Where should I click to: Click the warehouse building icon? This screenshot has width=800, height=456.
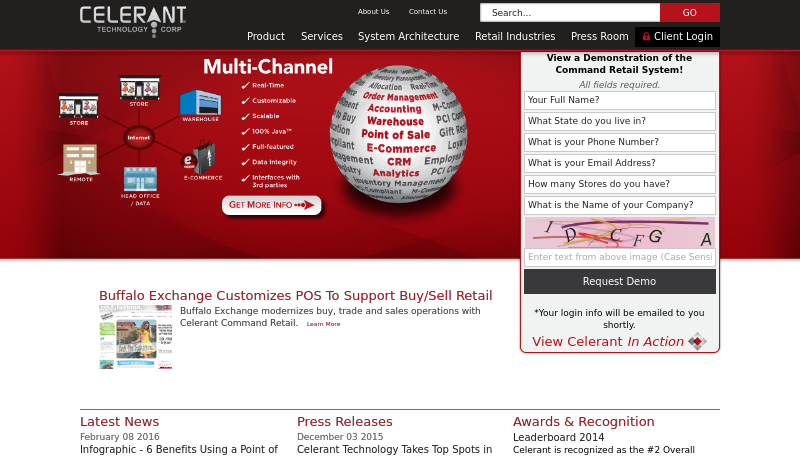tap(201, 103)
